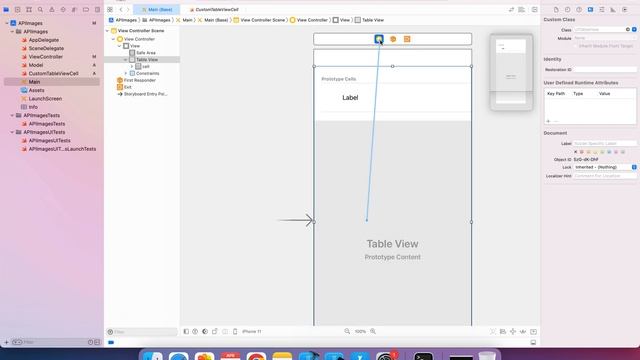This screenshot has width=640, height=360.
Task: Switch to the Main (Base) tab
Action: (x=157, y=9)
